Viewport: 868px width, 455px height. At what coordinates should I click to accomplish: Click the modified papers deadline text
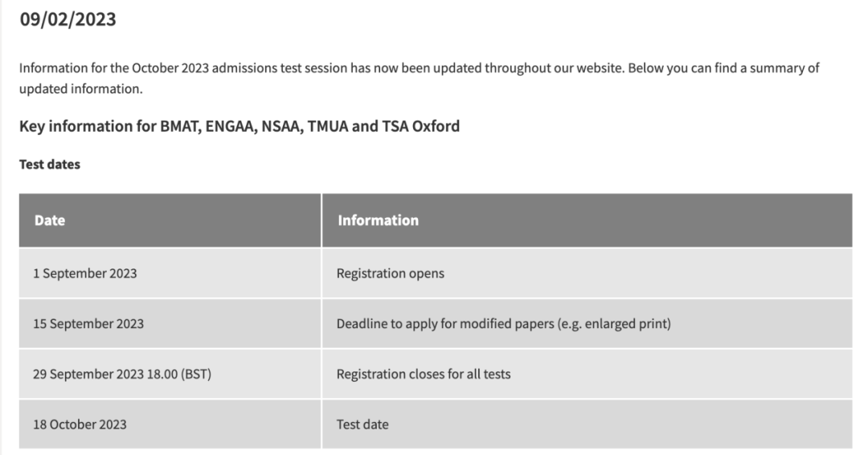pyautogui.click(x=504, y=324)
